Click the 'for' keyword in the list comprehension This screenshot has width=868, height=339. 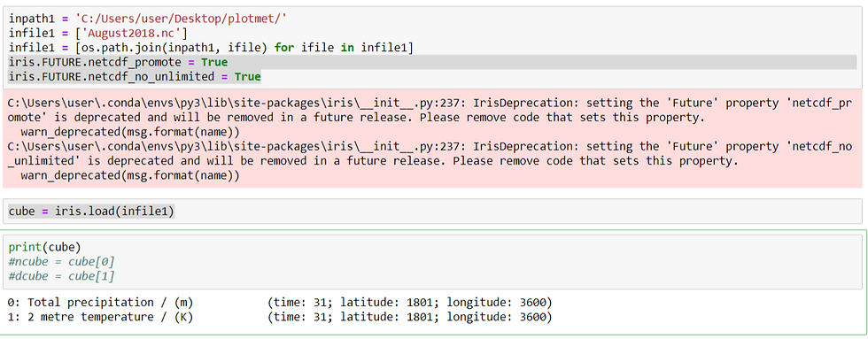click(284, 48)
